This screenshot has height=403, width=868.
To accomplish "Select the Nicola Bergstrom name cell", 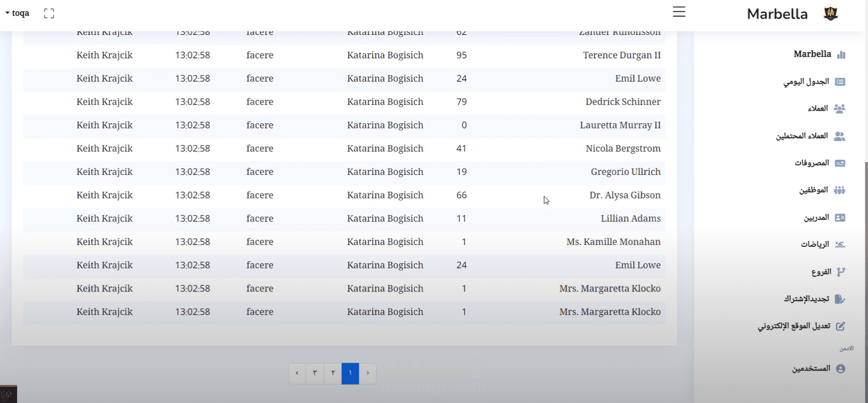I will pos(623,149).
